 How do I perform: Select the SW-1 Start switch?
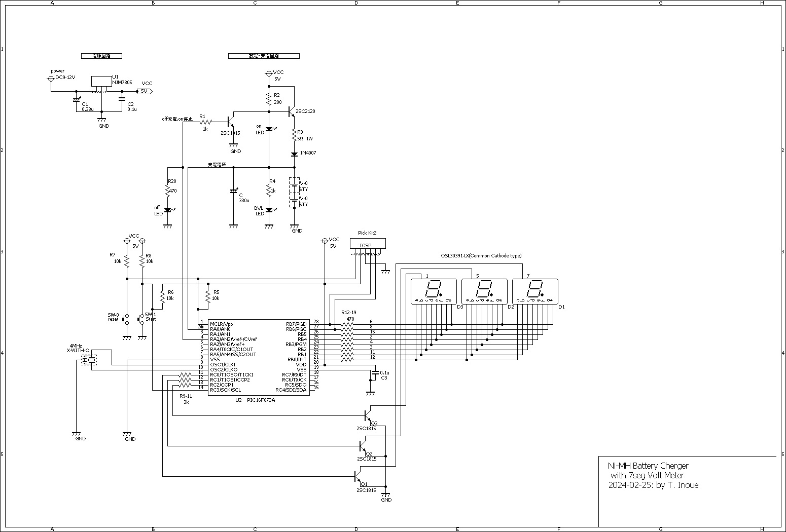[x=141, y=319]
